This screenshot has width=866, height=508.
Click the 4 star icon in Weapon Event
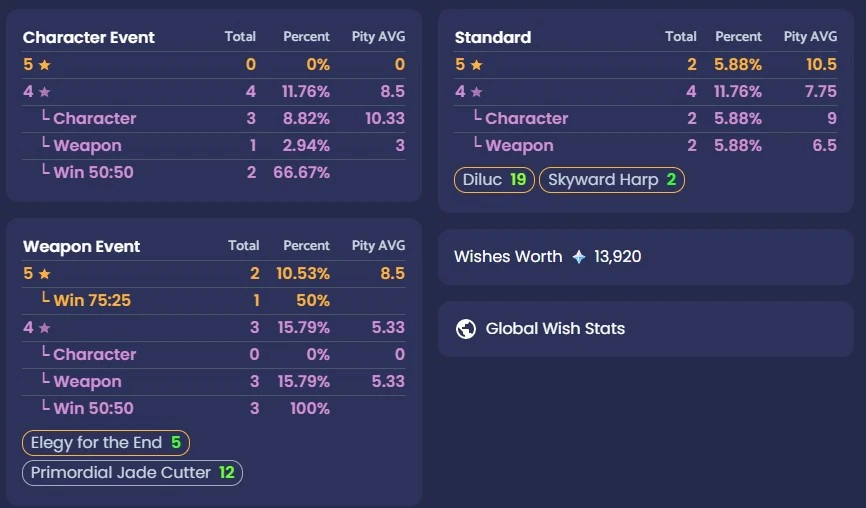click(45, 328)
